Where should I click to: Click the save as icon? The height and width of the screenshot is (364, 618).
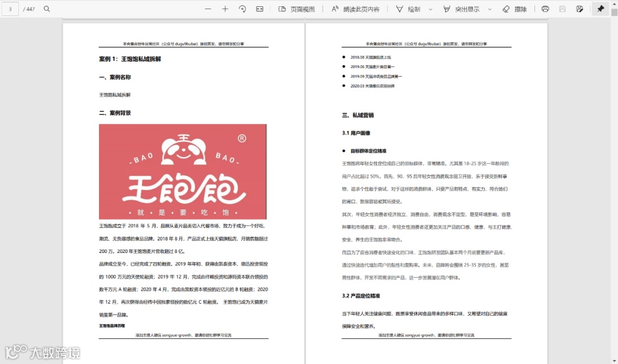pos(580,9)
